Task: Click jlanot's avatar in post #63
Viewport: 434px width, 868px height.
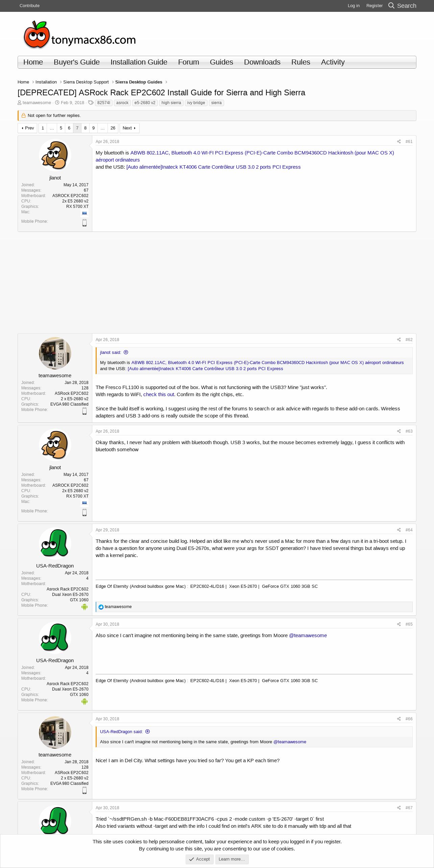Action: pos(55,445)
